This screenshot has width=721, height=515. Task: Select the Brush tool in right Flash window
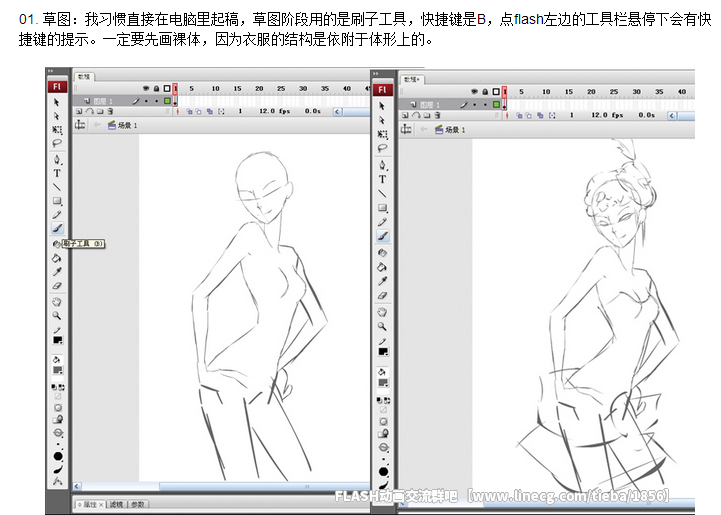(x=383, y=236)
